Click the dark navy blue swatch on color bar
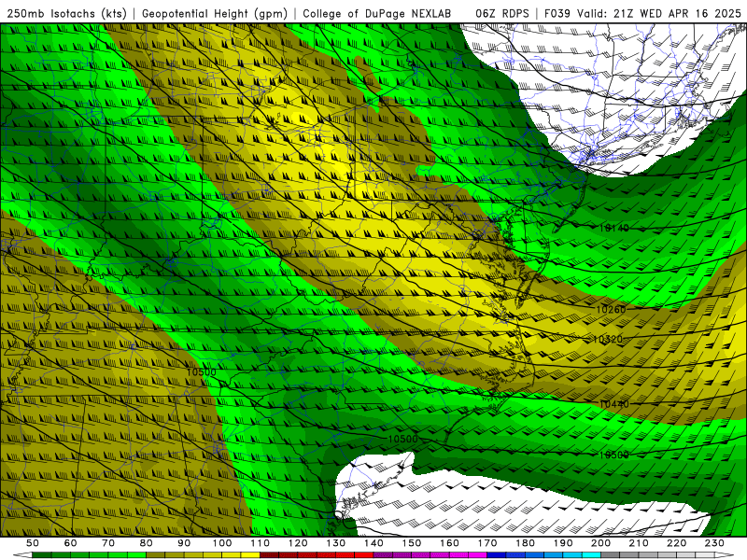747x560 pixels. 497,555
